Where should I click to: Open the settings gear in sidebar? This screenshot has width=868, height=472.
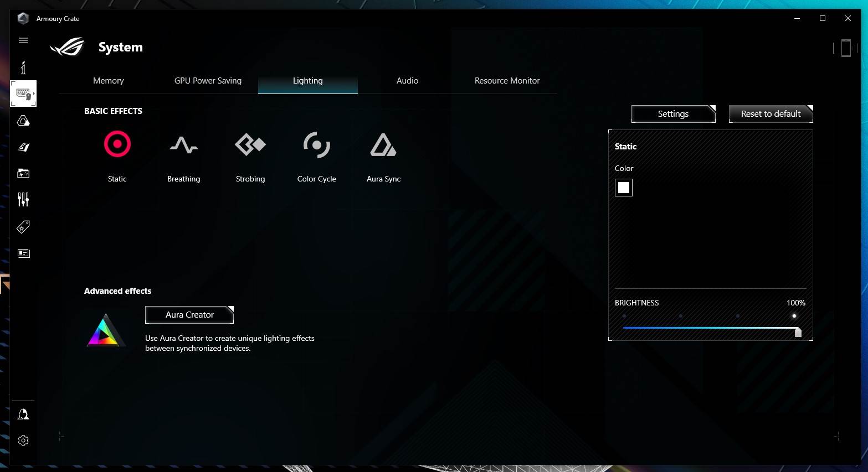pos(23,440)
